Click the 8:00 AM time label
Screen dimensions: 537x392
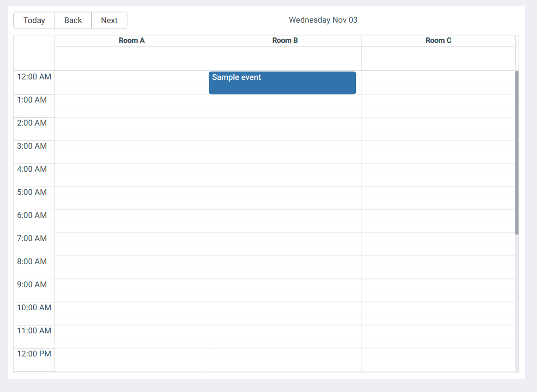pos(32,261)
